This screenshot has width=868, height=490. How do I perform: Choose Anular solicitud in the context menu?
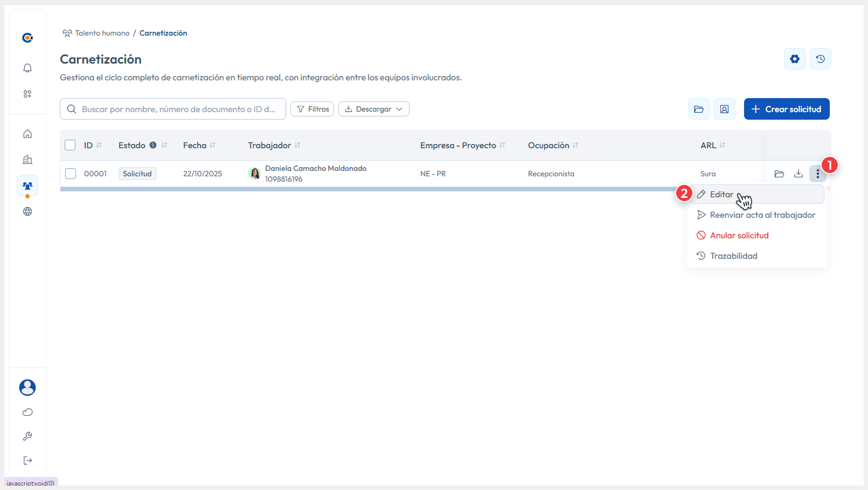(x=739, y=235)
